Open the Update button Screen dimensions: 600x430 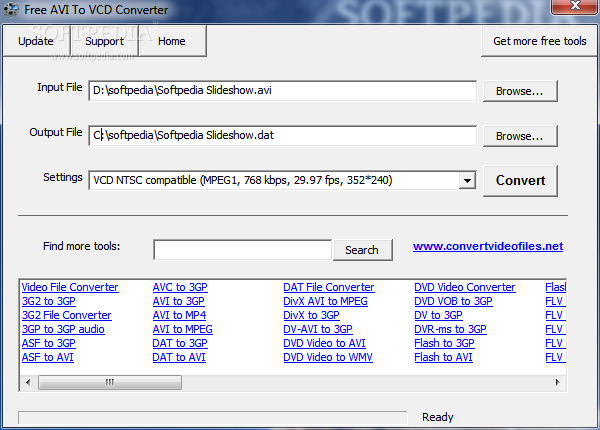pyautogui.click(x=36, y=41)
